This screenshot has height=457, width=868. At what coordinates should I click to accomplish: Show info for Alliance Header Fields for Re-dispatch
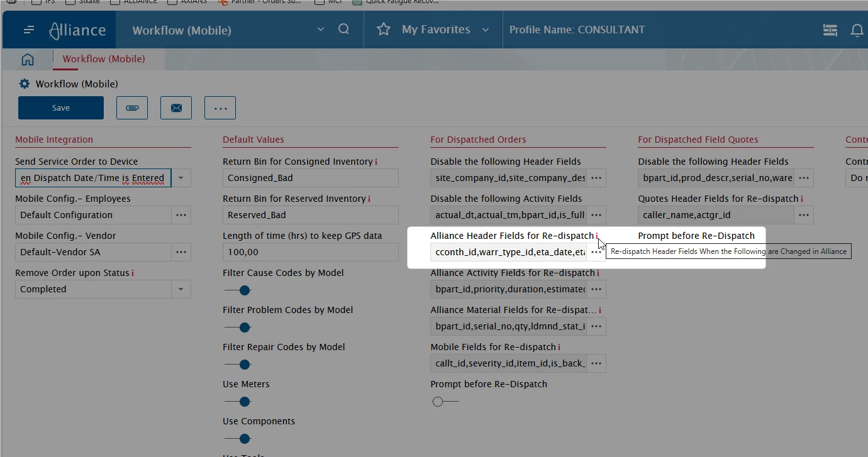click(597, 236)
